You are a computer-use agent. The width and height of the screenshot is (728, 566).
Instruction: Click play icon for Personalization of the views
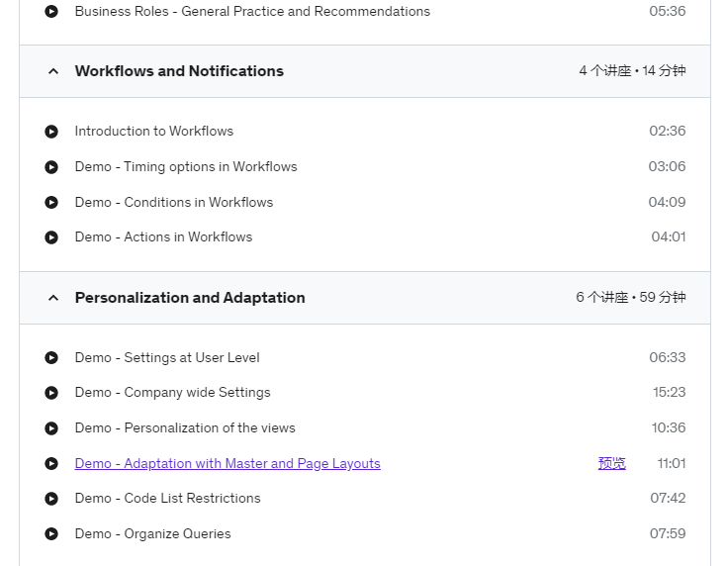click(51, 428)
